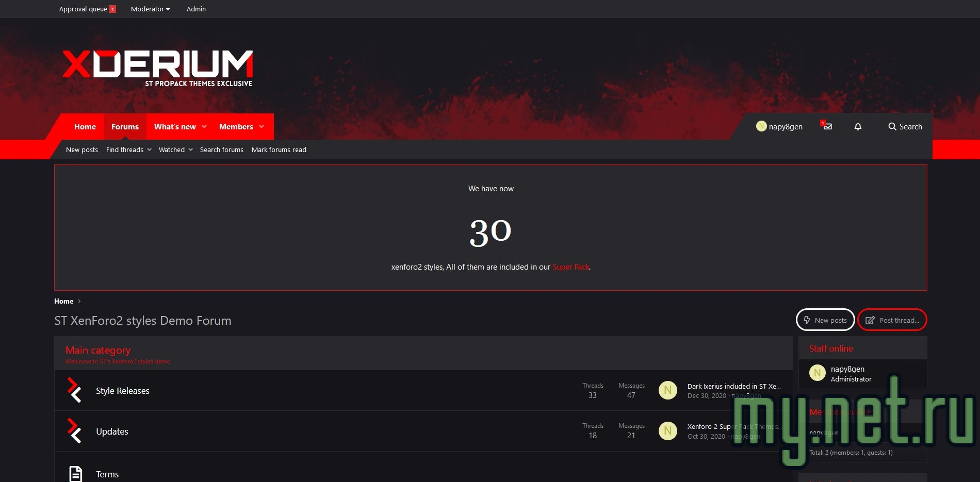Open the Approval queue link
Image resolution: width=980 pixels, height=482 pixels.
click(x=84, y=9)
